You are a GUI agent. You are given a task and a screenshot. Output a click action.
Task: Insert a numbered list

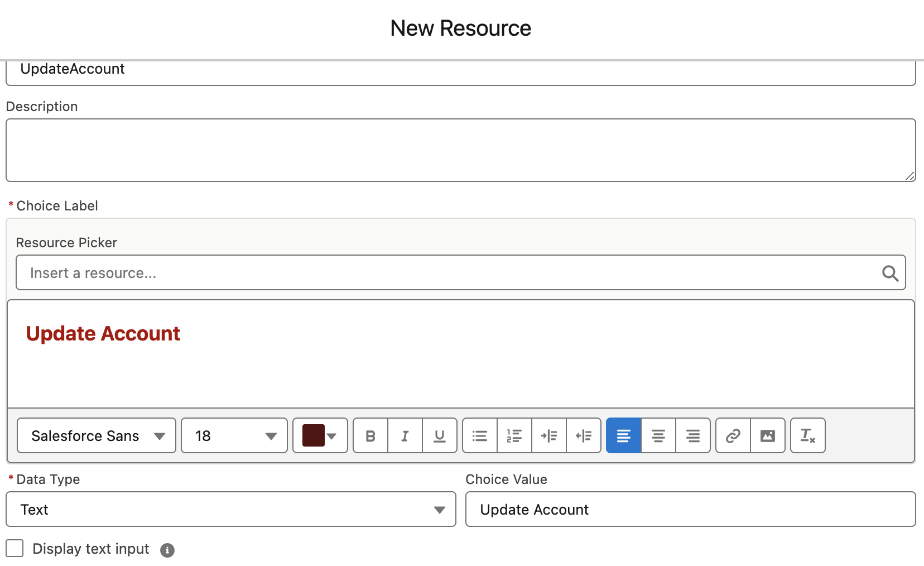click(x=514, y=436)
